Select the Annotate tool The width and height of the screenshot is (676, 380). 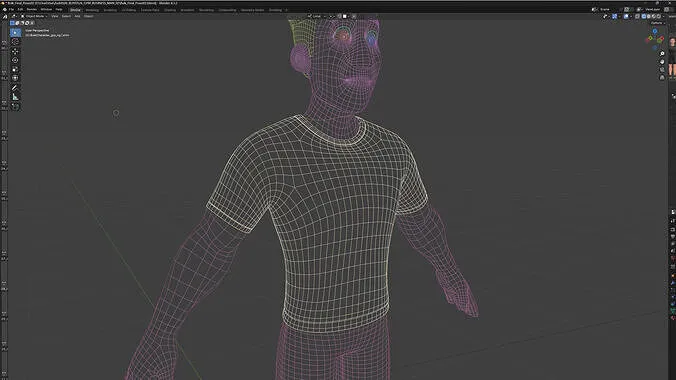click(15, 88)
